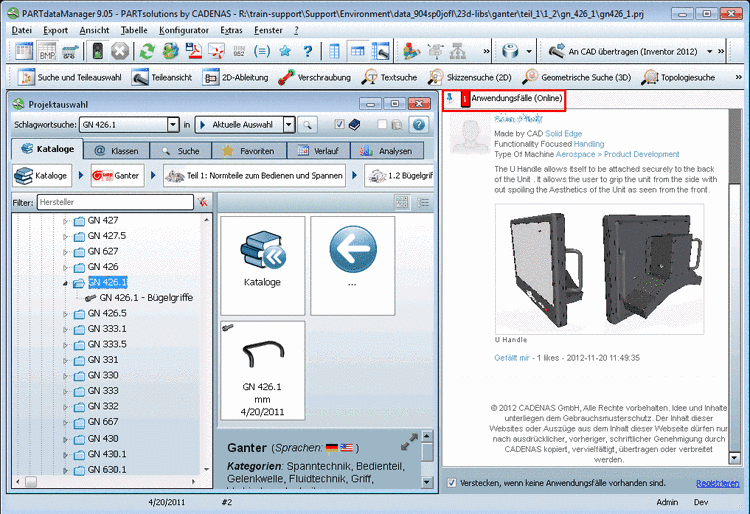Click the PDF export icon

point(193,51)
